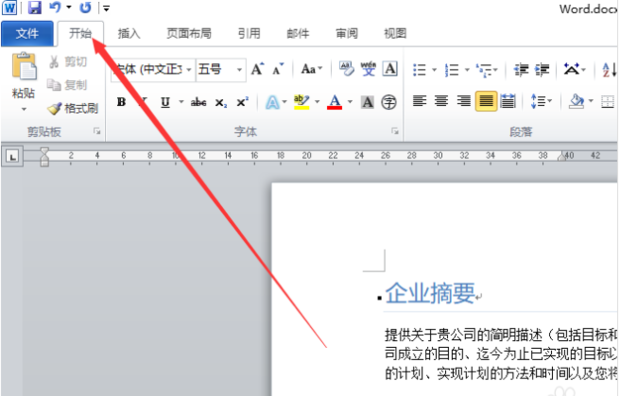Click the 复制 copy button

pyautogui.click(x=67, y=85)
